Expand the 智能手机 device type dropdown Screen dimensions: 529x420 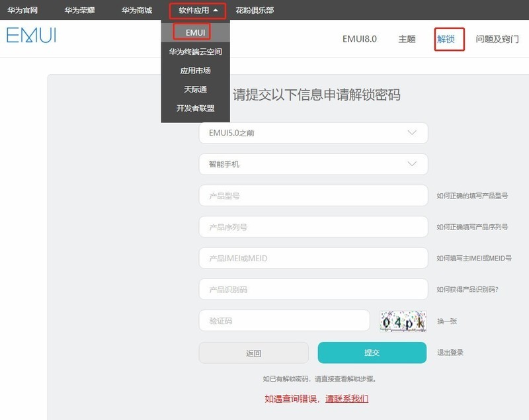pos(313,164)
